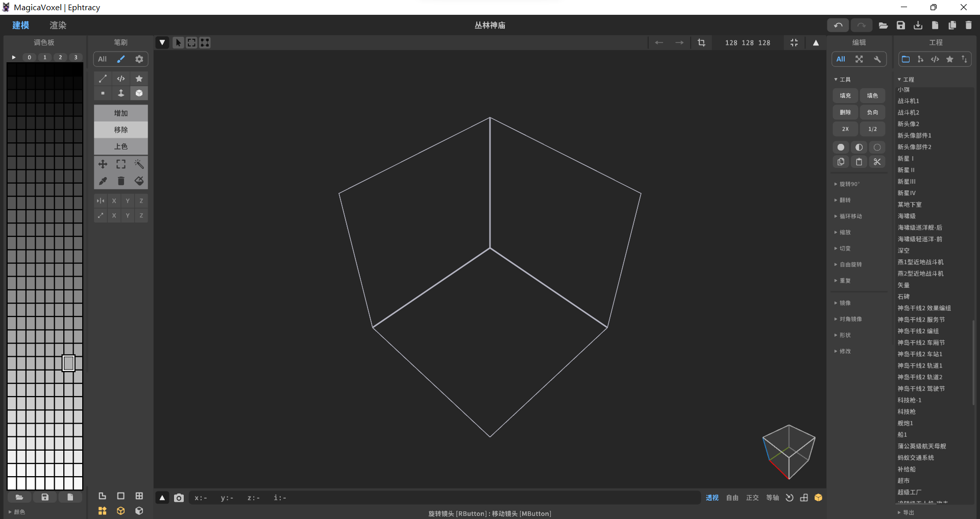Viewport: 980px width, 519px height.
Task: Toggle axis lock symmetry on second-row X
Action: 114,216
